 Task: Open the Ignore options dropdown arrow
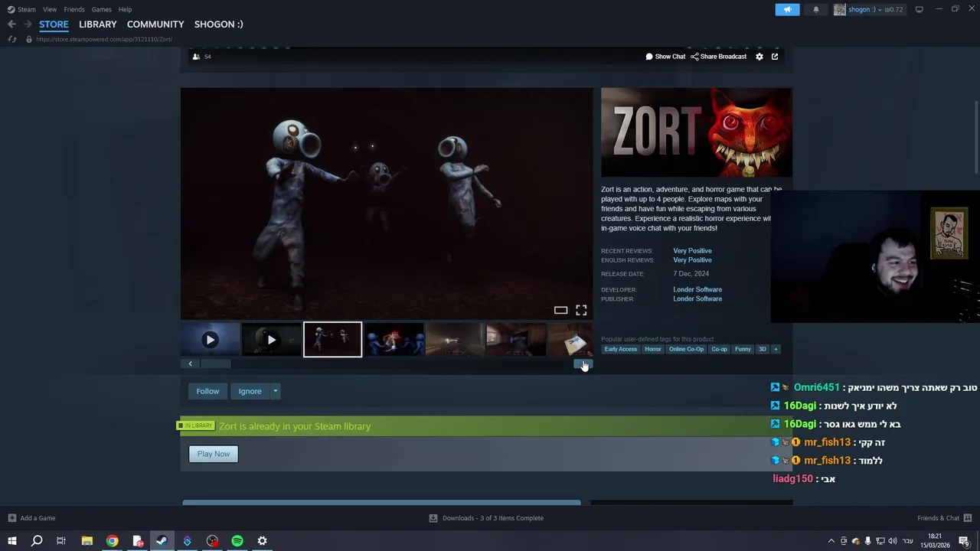coord(276,391)
